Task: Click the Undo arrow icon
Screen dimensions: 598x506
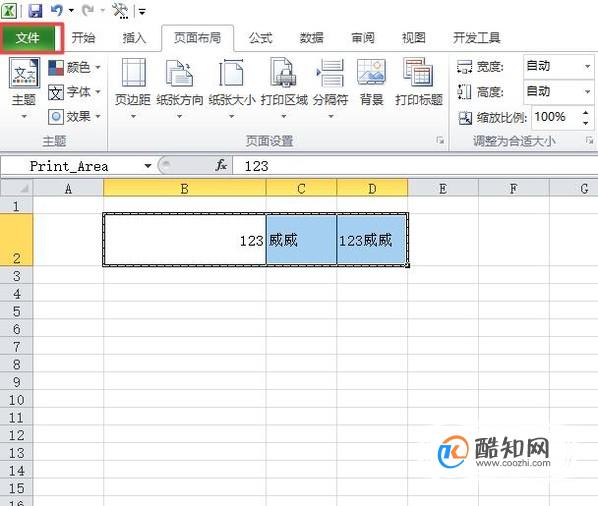Action: 56,10
